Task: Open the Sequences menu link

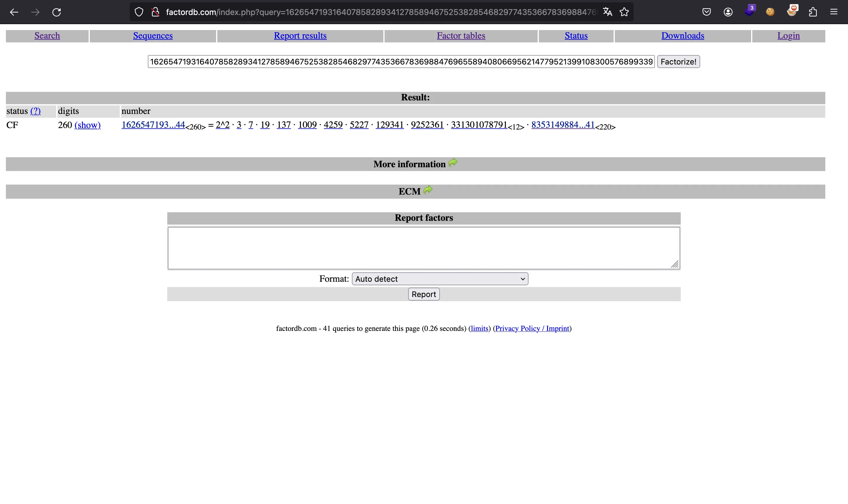Action: point(153,36)
